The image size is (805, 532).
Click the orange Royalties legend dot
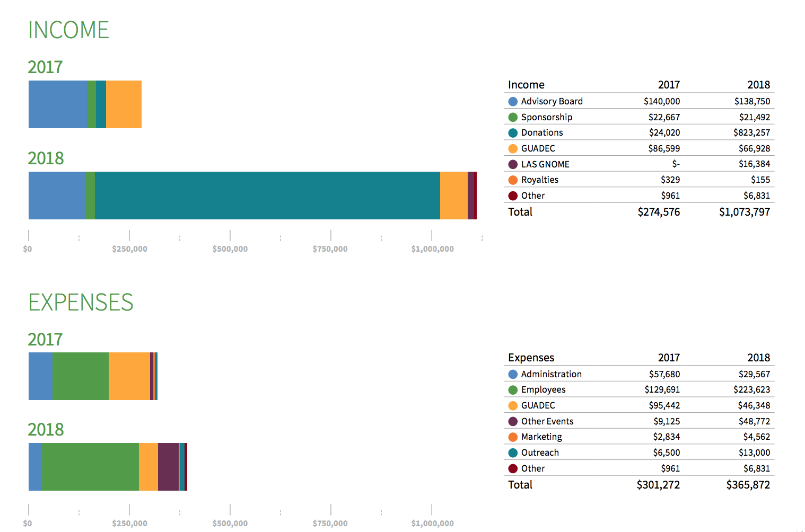pyautogui.click(x=513, y=180)
